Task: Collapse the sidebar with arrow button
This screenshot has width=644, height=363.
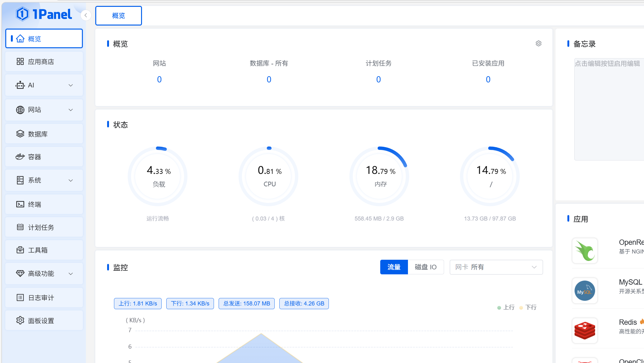Action: tap(86, 15)
